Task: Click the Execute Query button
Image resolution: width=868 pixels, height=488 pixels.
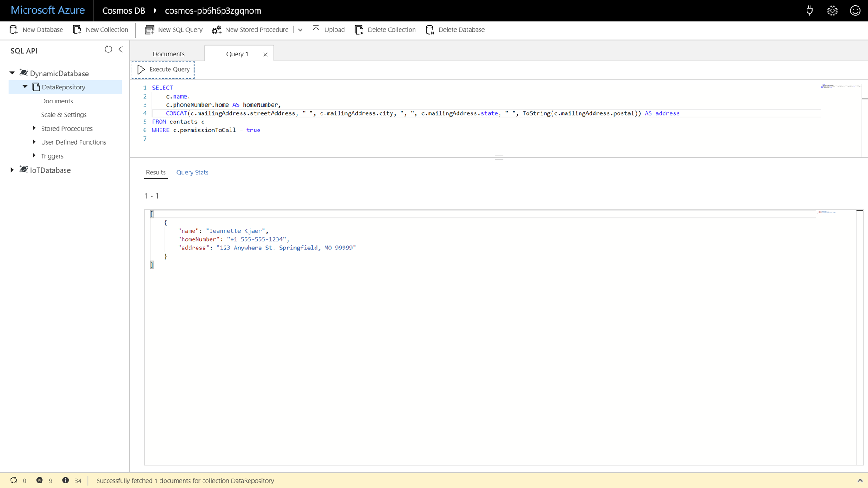Action: [x=163, y=69]
